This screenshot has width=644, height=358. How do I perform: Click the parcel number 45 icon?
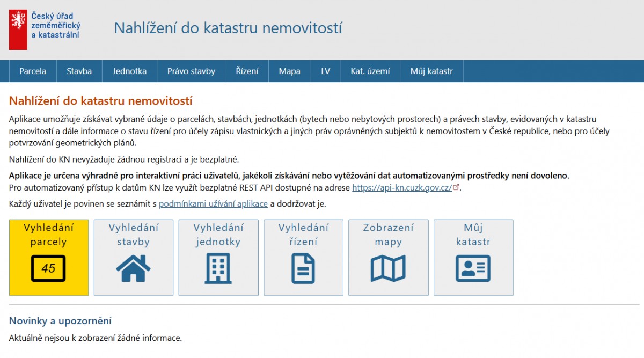pos(48,268)
